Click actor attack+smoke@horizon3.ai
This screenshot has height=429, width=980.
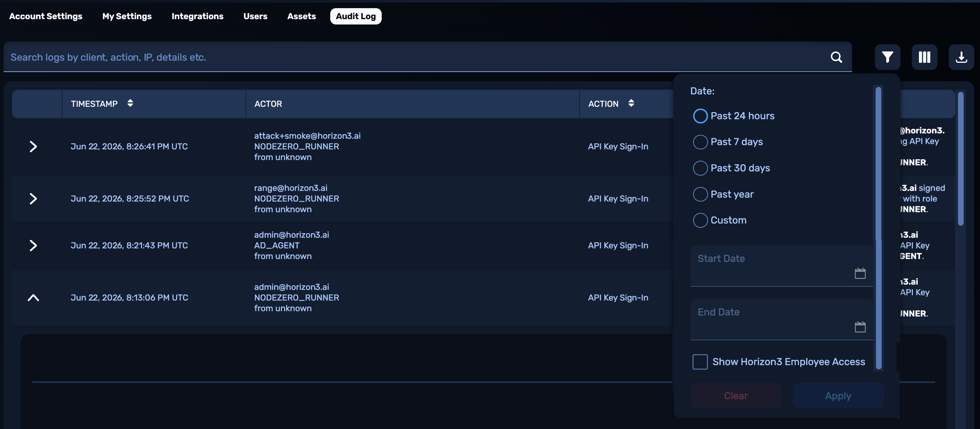tap(307, 136)
